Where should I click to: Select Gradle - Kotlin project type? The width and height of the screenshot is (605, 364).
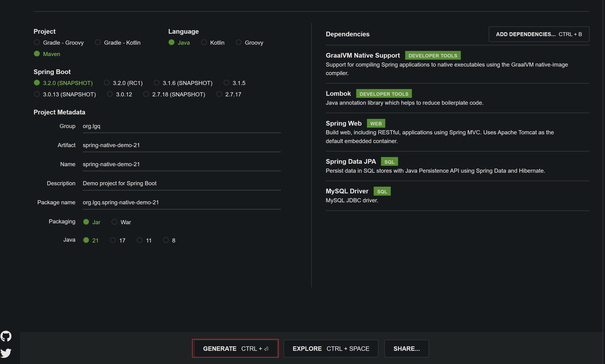click(118, 43)
